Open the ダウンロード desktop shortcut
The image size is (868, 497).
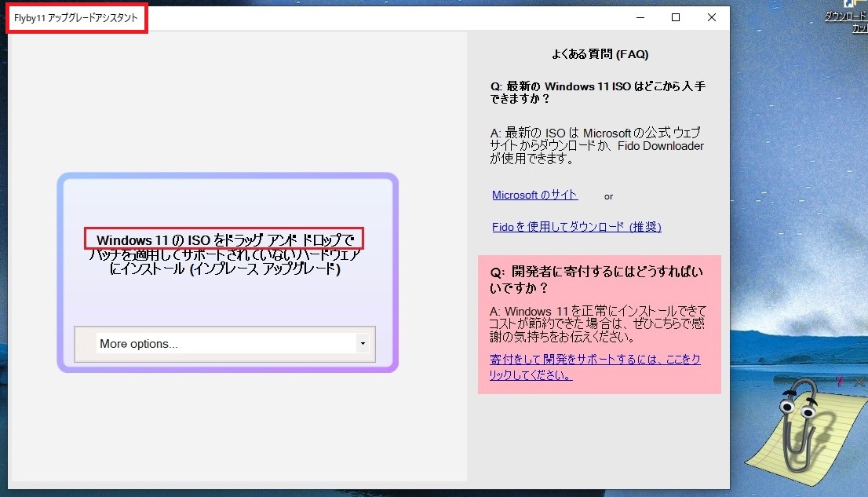coord(847,16)
